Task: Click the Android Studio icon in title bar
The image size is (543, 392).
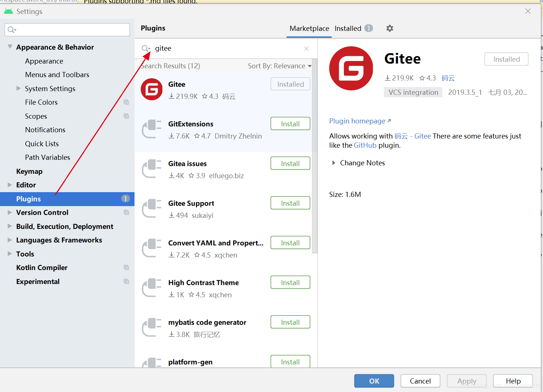Action: (8, 11)
